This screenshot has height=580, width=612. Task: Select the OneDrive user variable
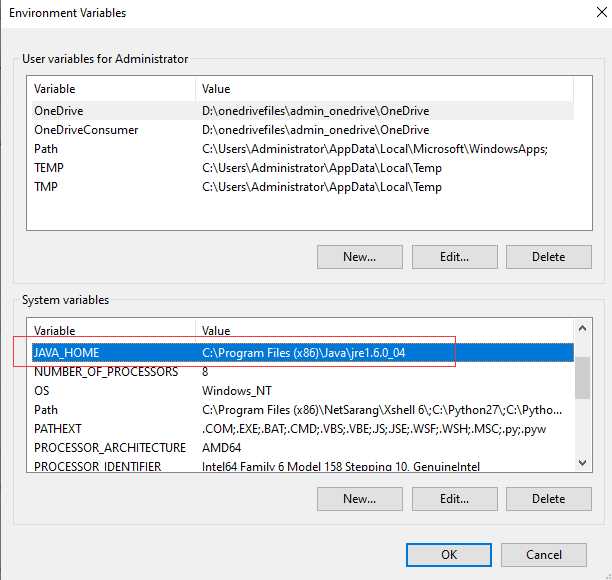(x=59, y=111)
